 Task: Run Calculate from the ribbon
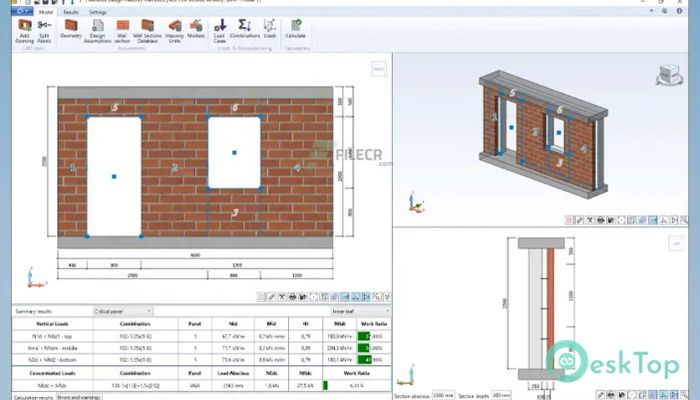(x=295, y=29)
